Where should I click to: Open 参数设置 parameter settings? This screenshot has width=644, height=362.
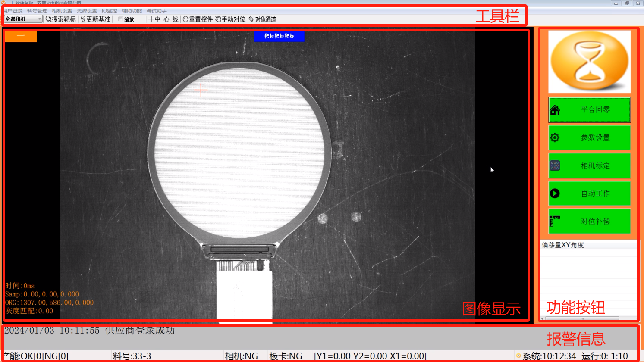(589, 137)
